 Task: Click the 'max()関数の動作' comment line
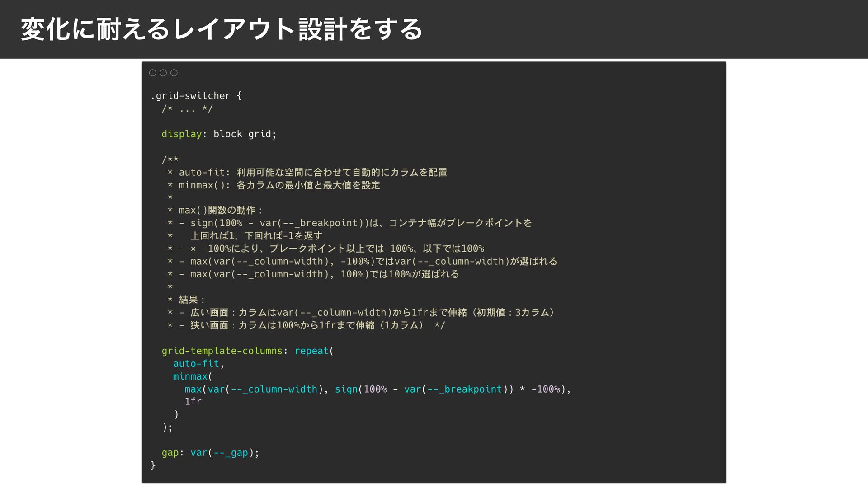pyautogui.click(x=220, y=211)
